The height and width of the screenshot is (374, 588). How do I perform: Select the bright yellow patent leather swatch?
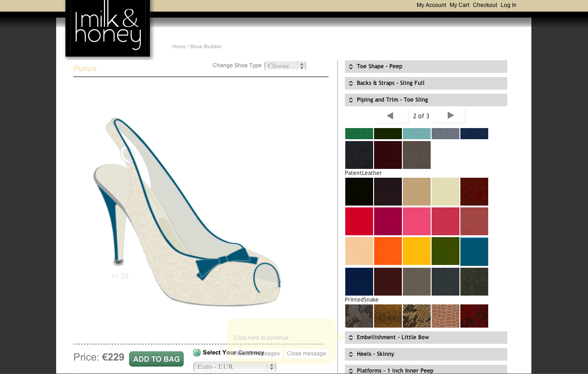coord(417,251)
